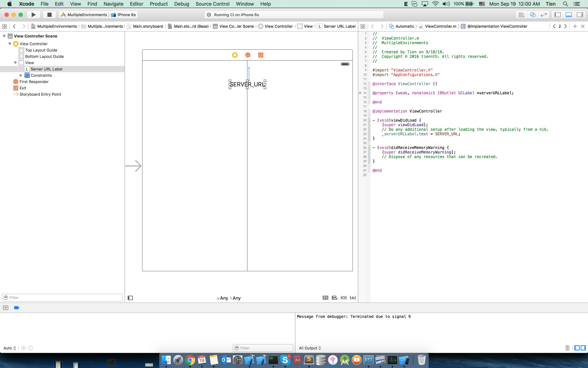The width and height of the screenshot is (588, 368).
Task: Click the variable info icon
Action: click(31, 348)
